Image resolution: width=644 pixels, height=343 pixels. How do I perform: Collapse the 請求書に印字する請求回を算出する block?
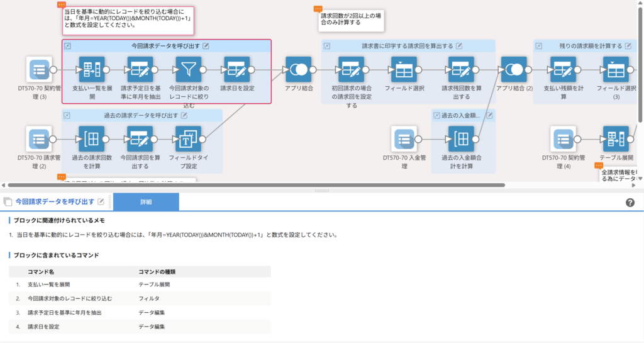(326, 46)
